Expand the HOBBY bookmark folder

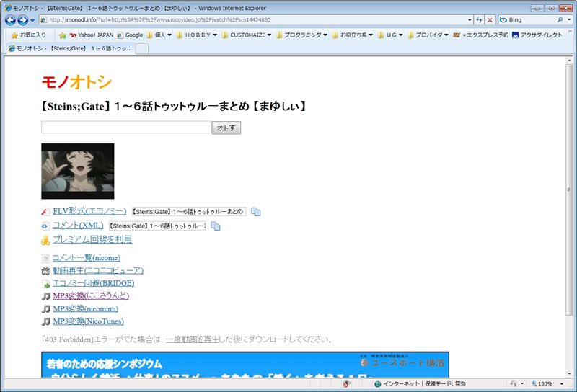197,35
